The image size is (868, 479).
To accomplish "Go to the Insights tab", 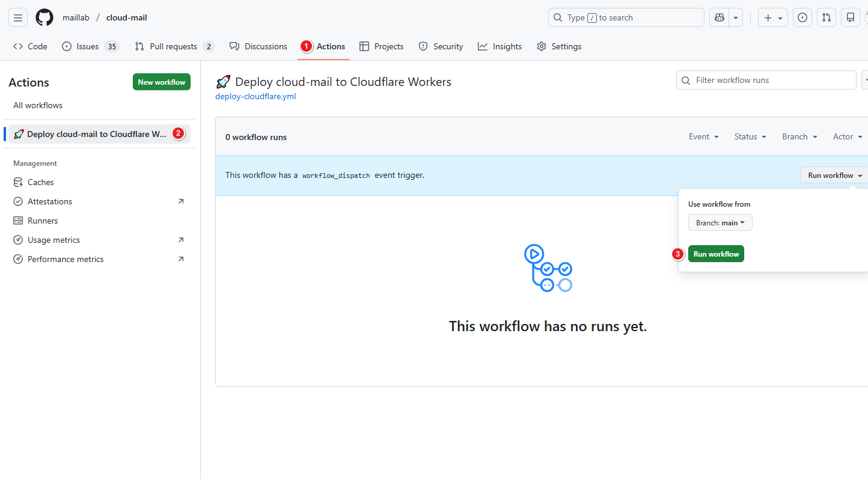I will (x=500, y=46).
